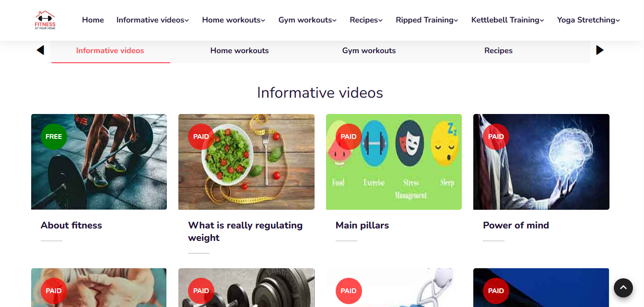Click the scroll-to-top arrow button
The height and width of the screenshot is (307, 644).
point(623,288)
